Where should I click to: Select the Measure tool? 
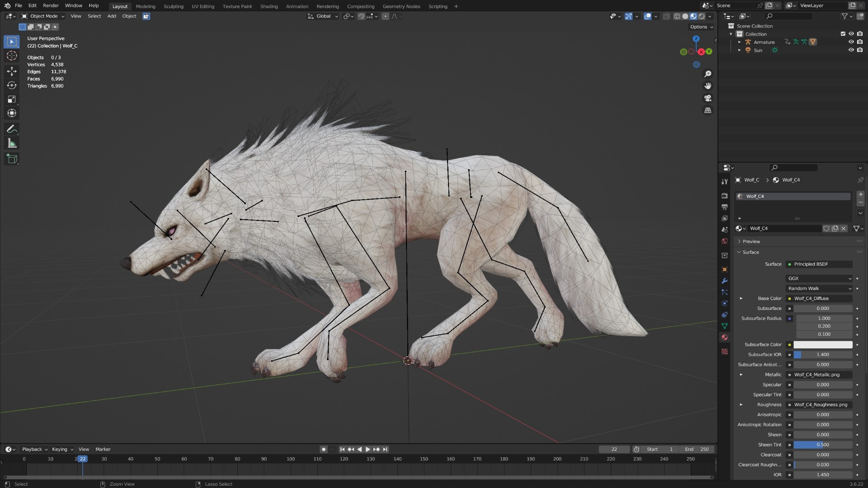12,144
